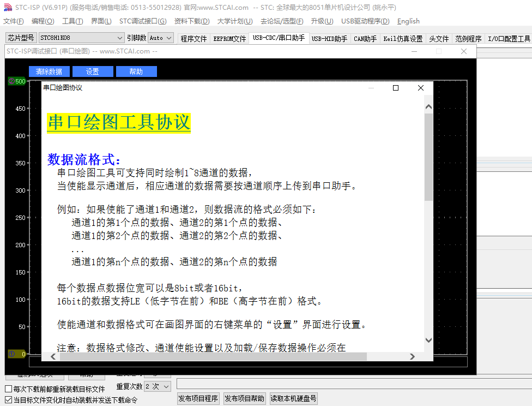The image size is (532, 406).
Task: Click channel 1 marker at 0
Action: [17, 354]
